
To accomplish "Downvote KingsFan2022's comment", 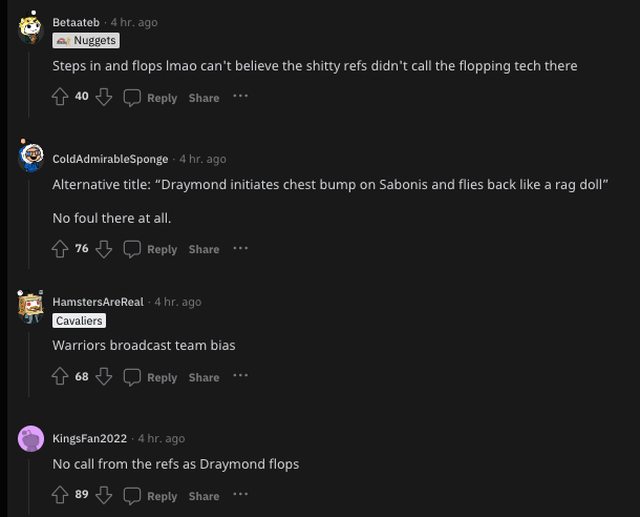I will [x=103, y=495].
